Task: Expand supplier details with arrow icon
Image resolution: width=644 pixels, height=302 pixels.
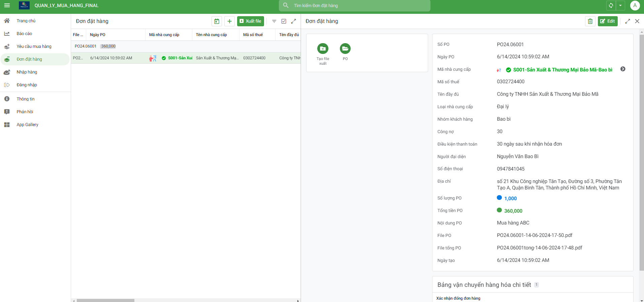Action: pos(623,69)
